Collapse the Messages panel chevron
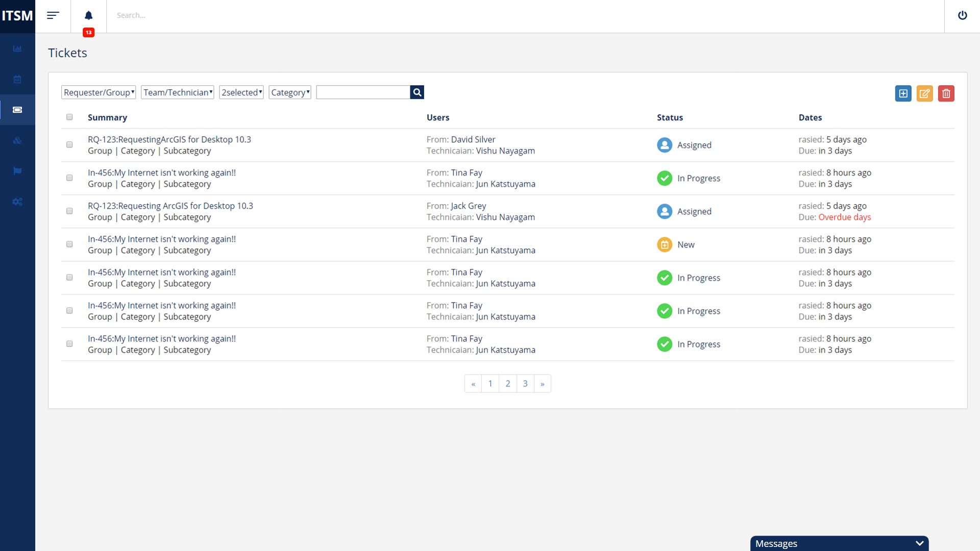 (919, 543)
